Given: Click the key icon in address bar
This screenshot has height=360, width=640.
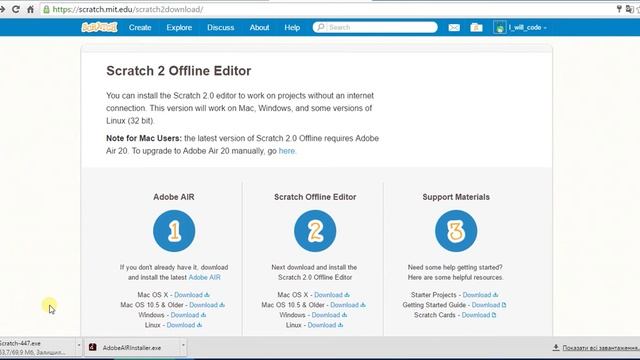Looking at the screenshot, I should click(619, 9).
